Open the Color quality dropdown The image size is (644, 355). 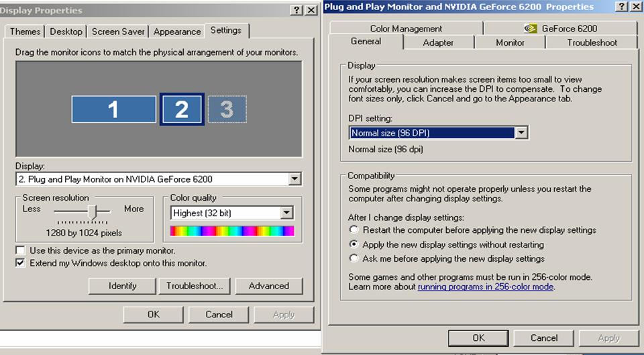(286, 213)
